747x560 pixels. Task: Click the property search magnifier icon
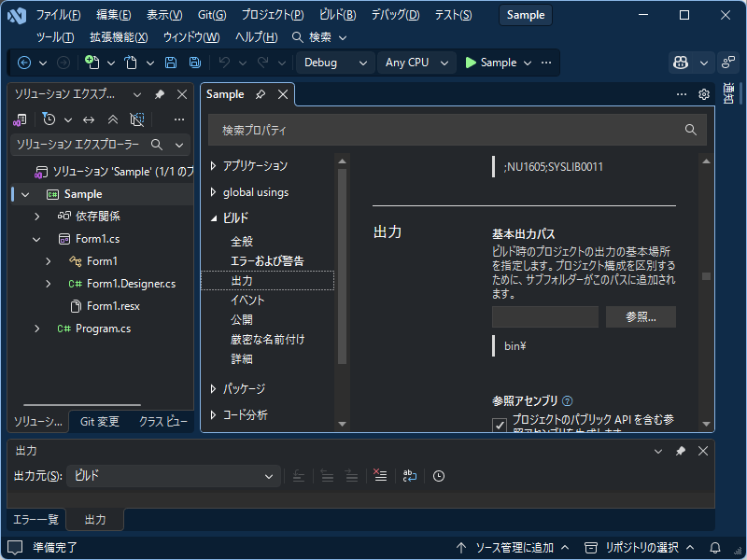(x=691, y=130)
